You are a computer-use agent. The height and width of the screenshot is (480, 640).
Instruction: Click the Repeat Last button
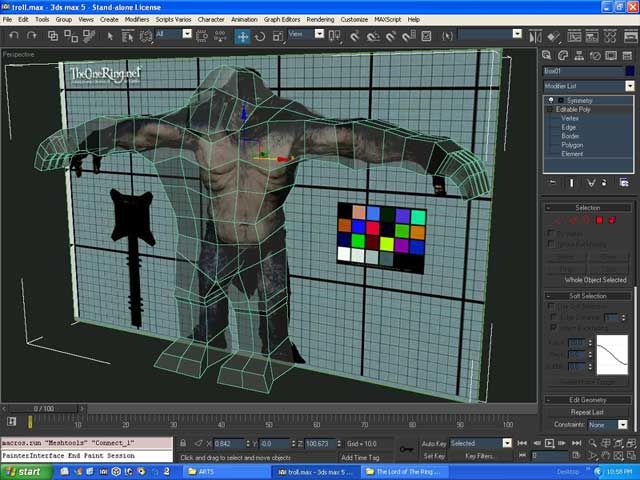tap(587, 412)
